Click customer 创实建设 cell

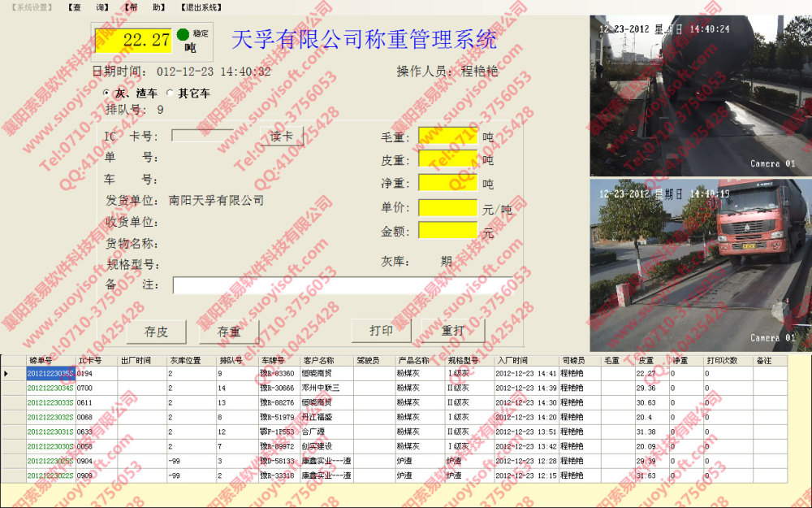click(x=326, y=445)
